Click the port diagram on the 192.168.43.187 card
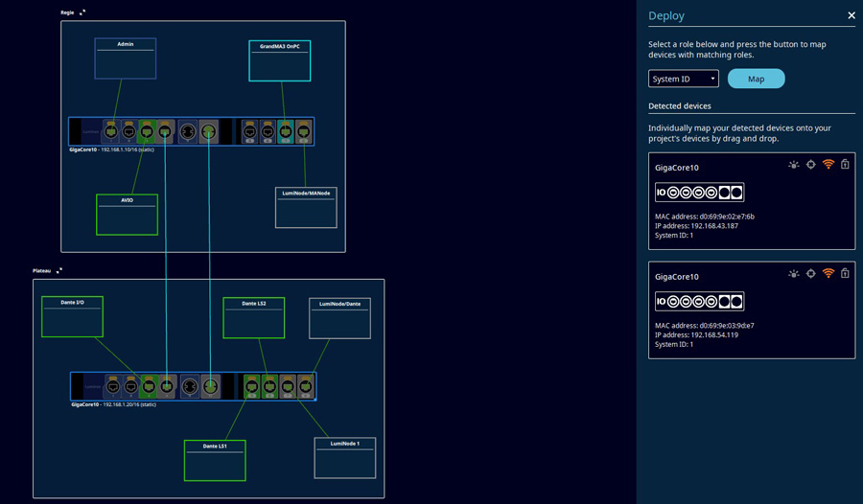Image resolution: width=863 pixels, height=504 pixels. click(700, 192)
